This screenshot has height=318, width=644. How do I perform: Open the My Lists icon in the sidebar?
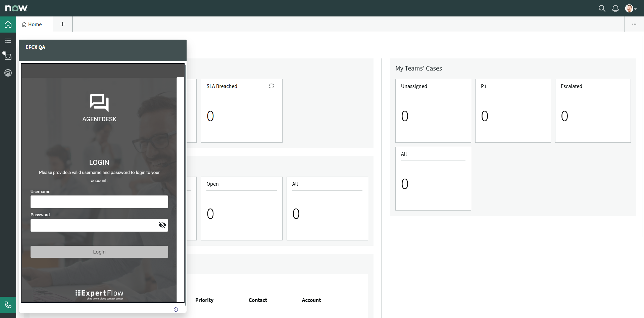coord(8,40)
